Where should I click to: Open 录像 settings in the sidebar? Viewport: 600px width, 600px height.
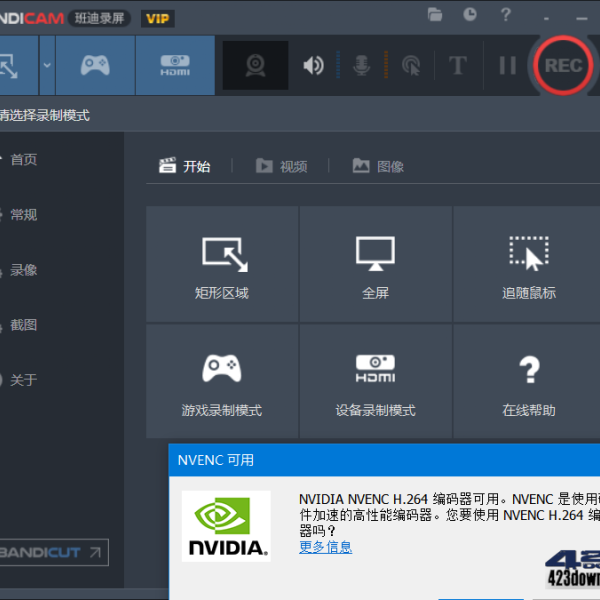tap(23, 270)
